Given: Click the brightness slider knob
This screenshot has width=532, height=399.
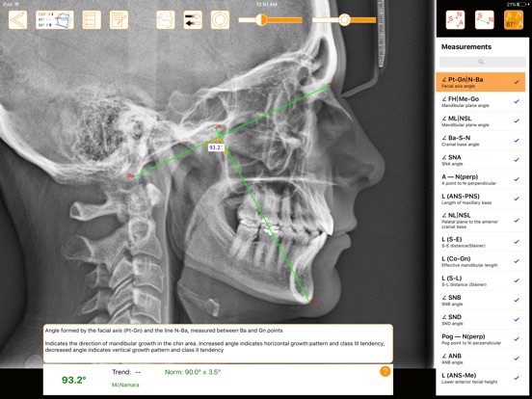Looking at the screenshot, I should point(344,19).
